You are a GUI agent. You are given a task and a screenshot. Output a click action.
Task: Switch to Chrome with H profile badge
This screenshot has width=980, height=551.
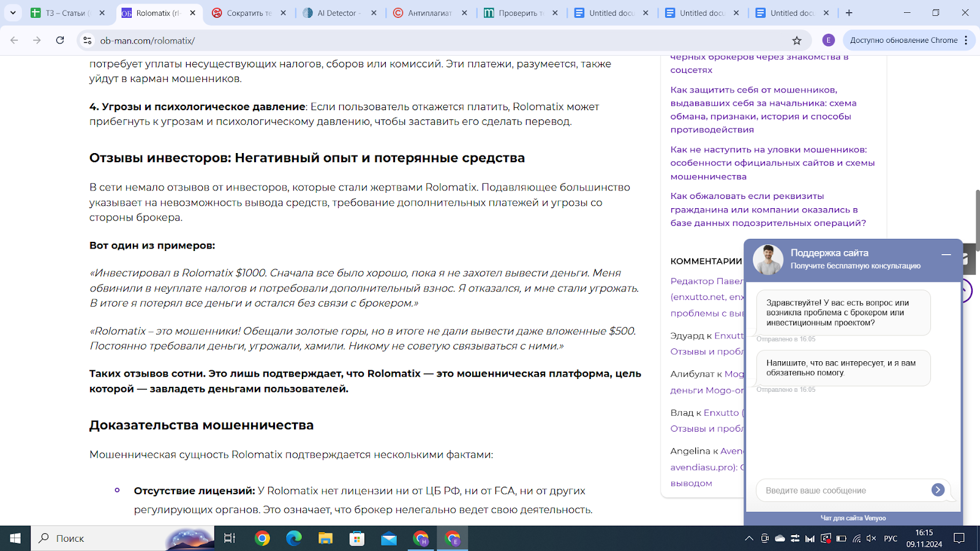(421, 538)
